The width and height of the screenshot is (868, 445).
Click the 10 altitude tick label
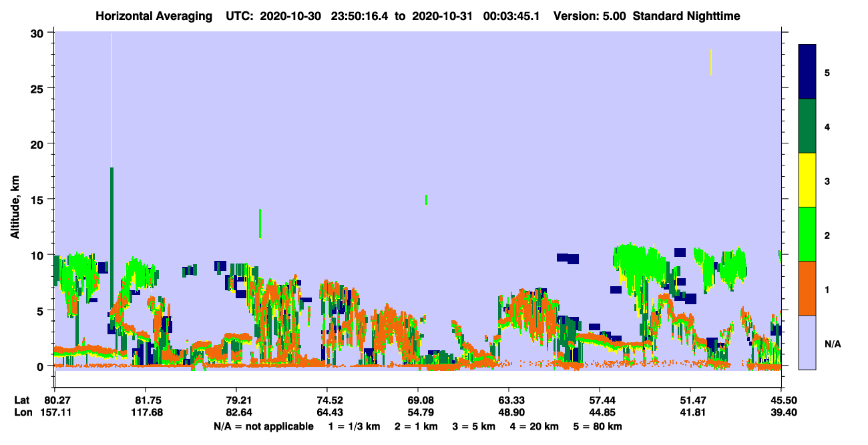(x=39, y=255)
